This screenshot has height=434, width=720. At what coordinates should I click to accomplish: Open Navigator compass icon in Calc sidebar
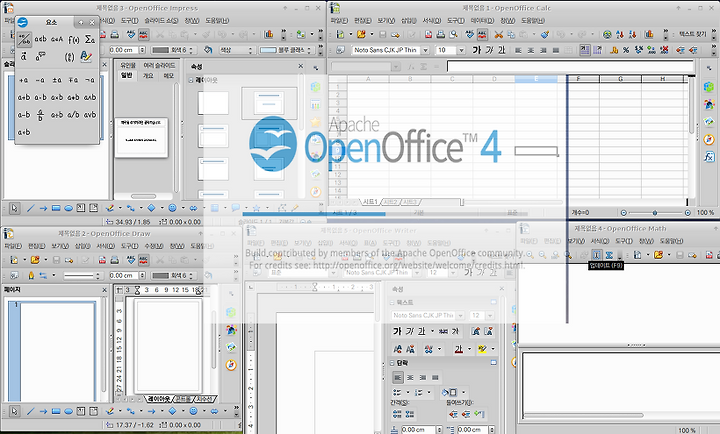click(709, 140)
